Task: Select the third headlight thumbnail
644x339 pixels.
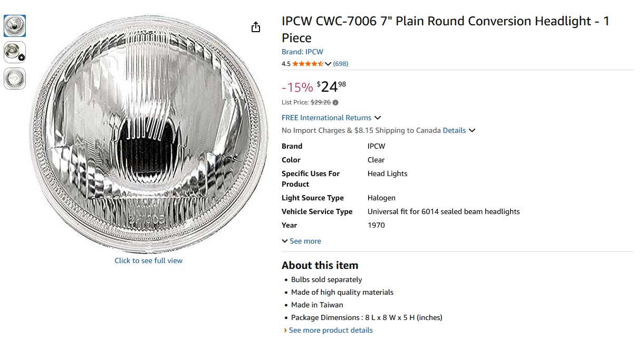Action: pyautogui.click(x=15, y=79)
